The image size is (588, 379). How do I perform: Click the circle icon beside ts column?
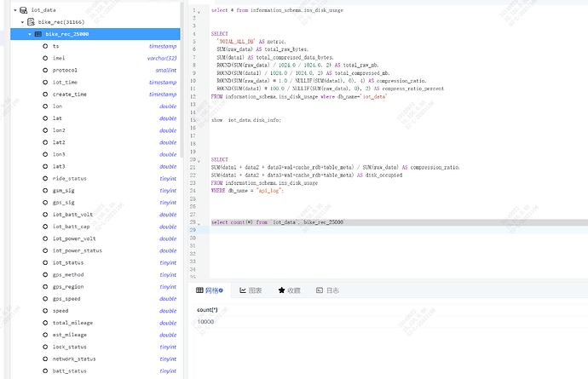point(44,46)
